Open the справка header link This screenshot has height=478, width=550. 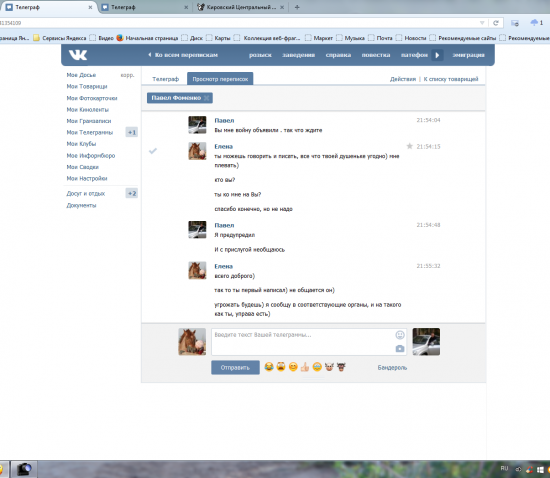pyautogui.click(x=338, y=55)
